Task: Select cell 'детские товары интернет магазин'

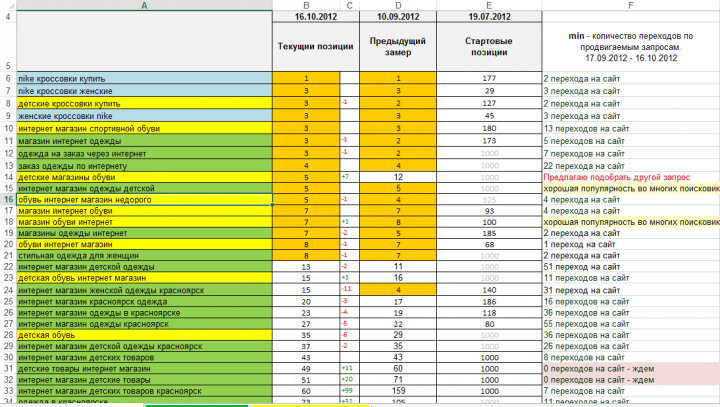Action: (144, 368)
